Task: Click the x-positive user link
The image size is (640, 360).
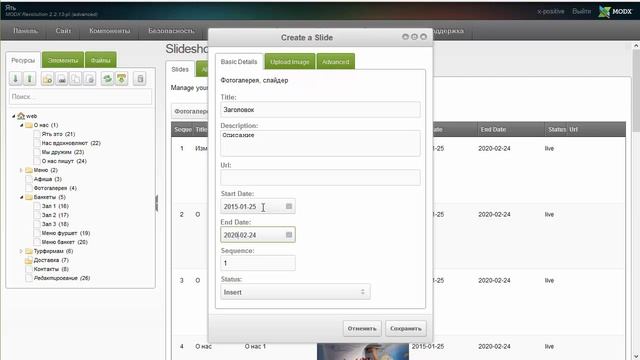Action: pyautogui.click(x=551, y=11)
